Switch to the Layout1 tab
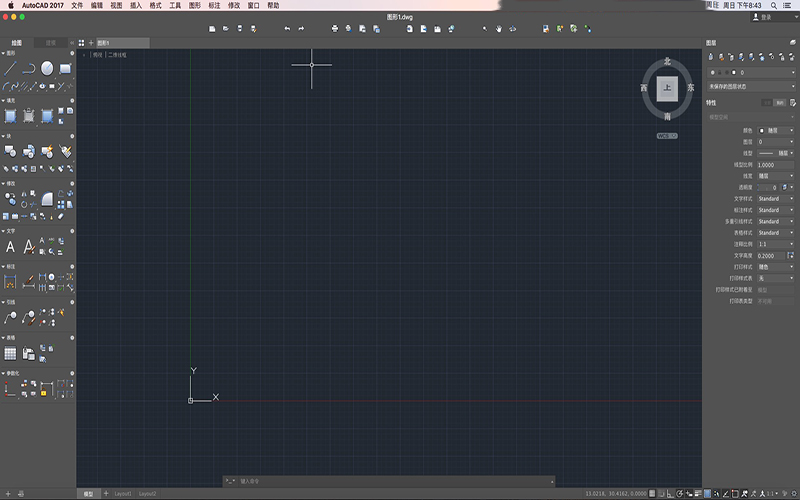The width and height of the screenshot is (800, 500). point(122,493)
